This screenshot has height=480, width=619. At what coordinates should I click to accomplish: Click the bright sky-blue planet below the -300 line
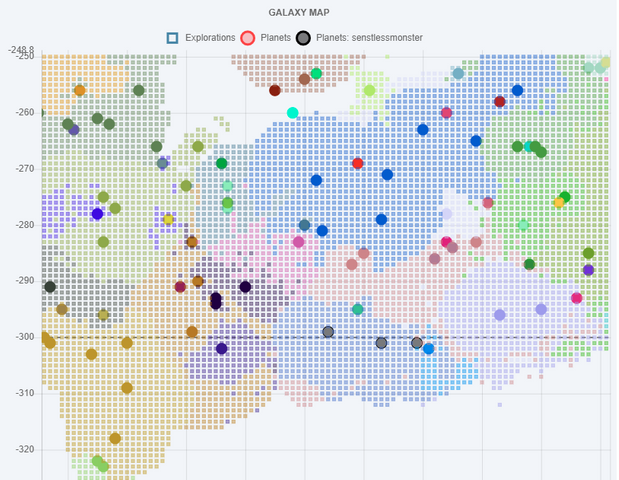coord(429,349)
